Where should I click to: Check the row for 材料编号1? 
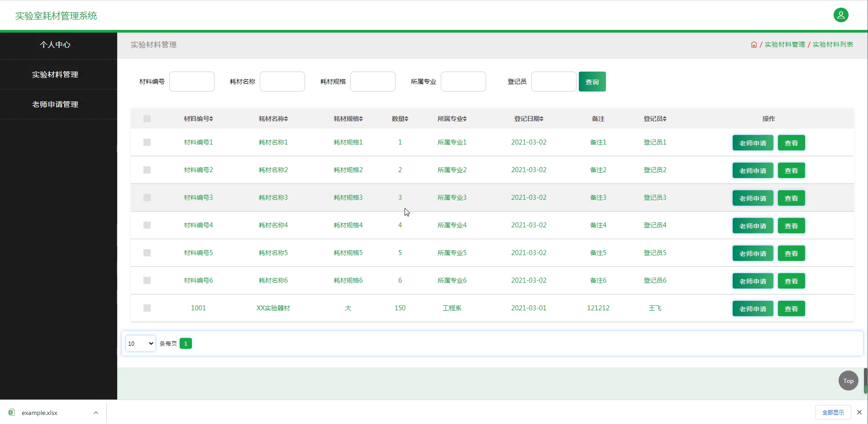coord(147,142)
